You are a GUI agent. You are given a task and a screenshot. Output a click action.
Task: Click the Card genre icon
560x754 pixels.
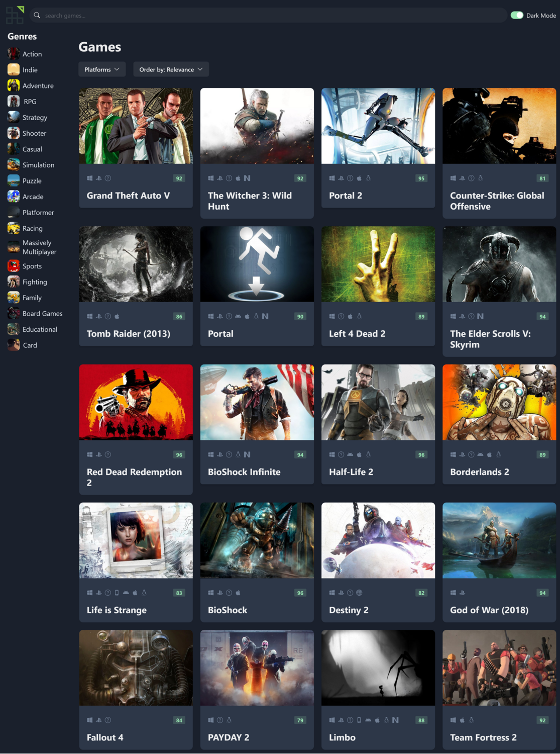click(x=14, y=345)
